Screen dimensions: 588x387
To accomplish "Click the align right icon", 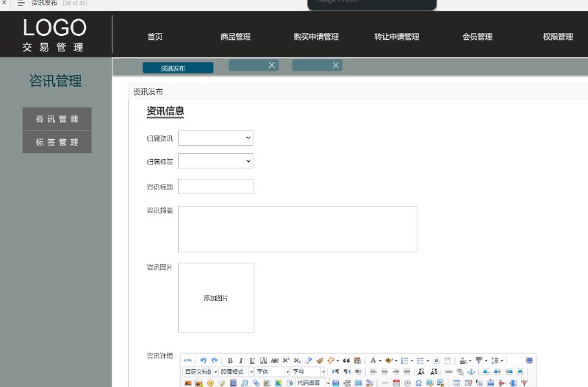I will (395, 372).
